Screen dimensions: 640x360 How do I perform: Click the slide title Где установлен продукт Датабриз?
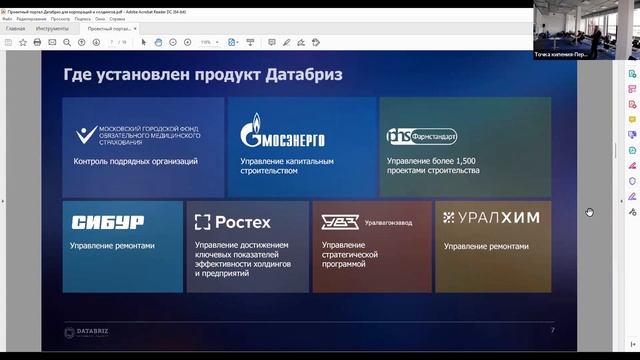pos(203,75)
